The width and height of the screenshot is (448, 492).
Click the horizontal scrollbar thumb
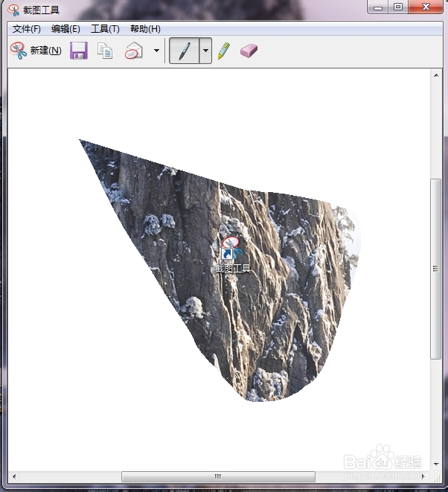218,476
